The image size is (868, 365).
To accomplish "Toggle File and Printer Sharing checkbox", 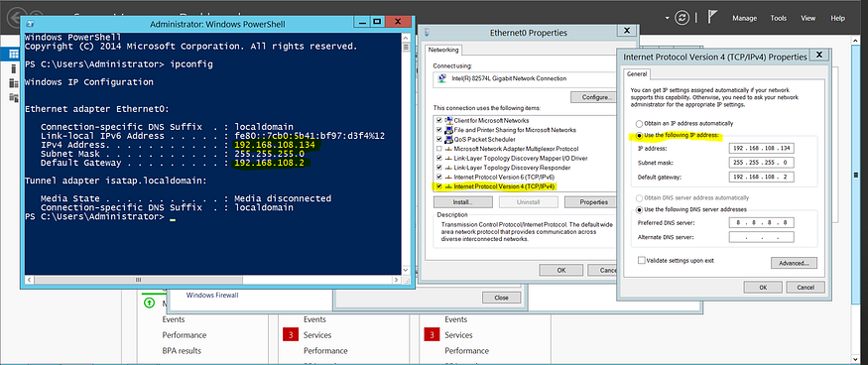I will (x=439, y=130).
